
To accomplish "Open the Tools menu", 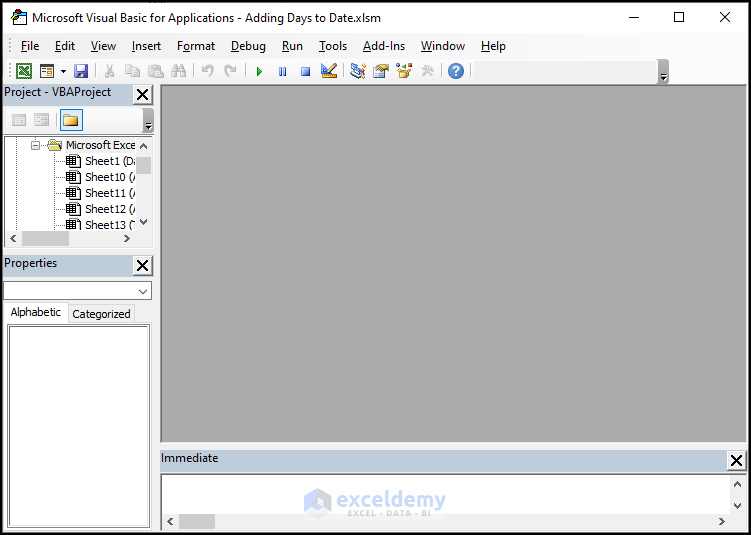I will [x=333, y=46].
